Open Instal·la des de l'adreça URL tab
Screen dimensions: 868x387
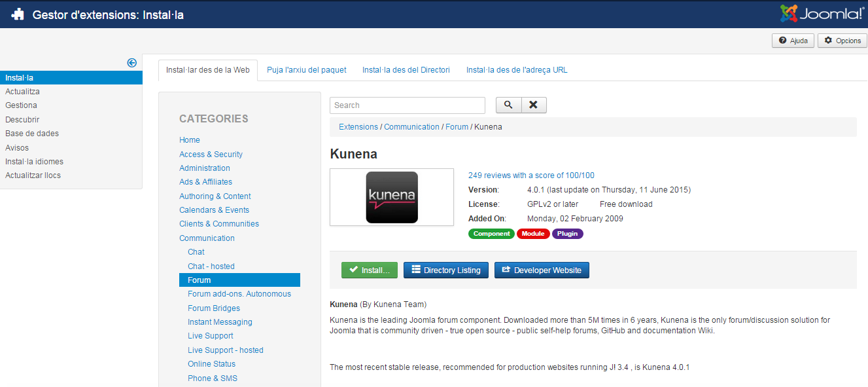pyautogui.click(x=516, y=70)
